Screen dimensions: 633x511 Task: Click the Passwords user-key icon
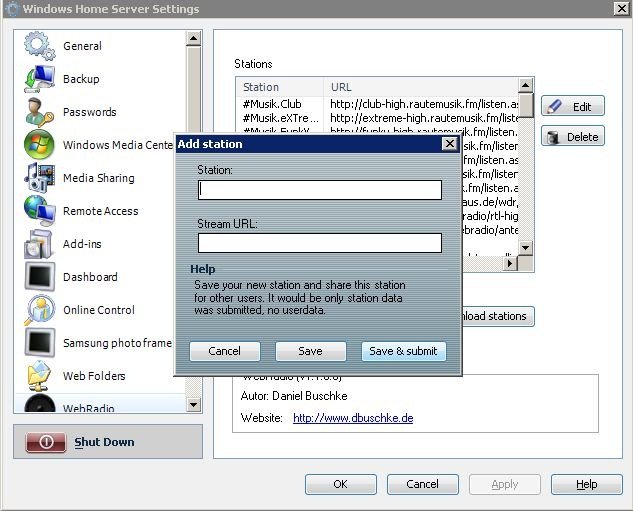tap(39, 112)
